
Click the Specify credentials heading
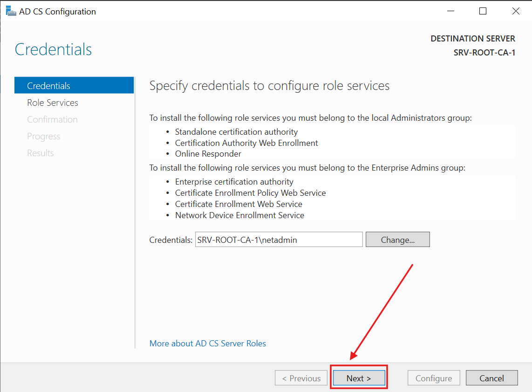point(269,86)
